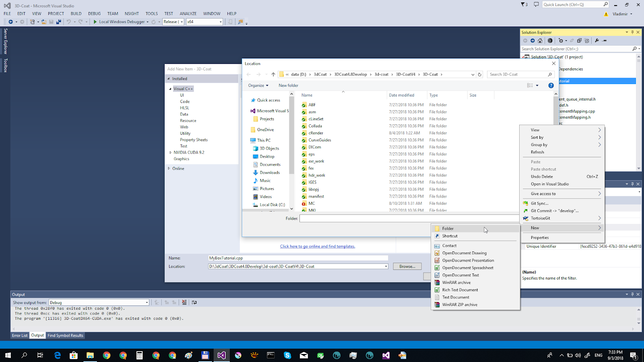
Task: Open the TortoiseGit submenu entry
Action: coord(562,218)
